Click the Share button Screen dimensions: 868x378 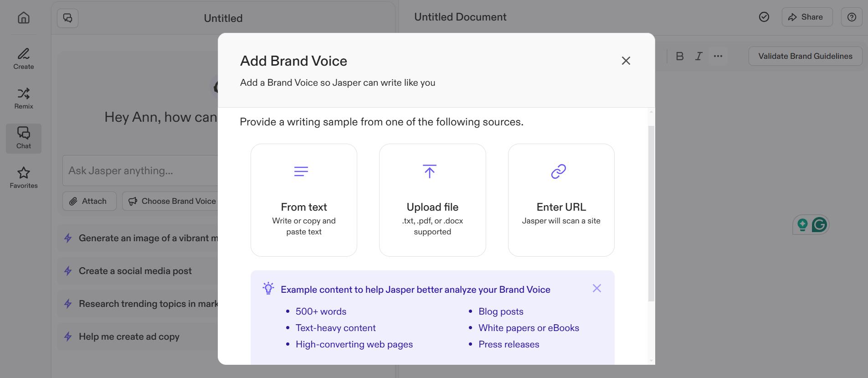(806, 17)
